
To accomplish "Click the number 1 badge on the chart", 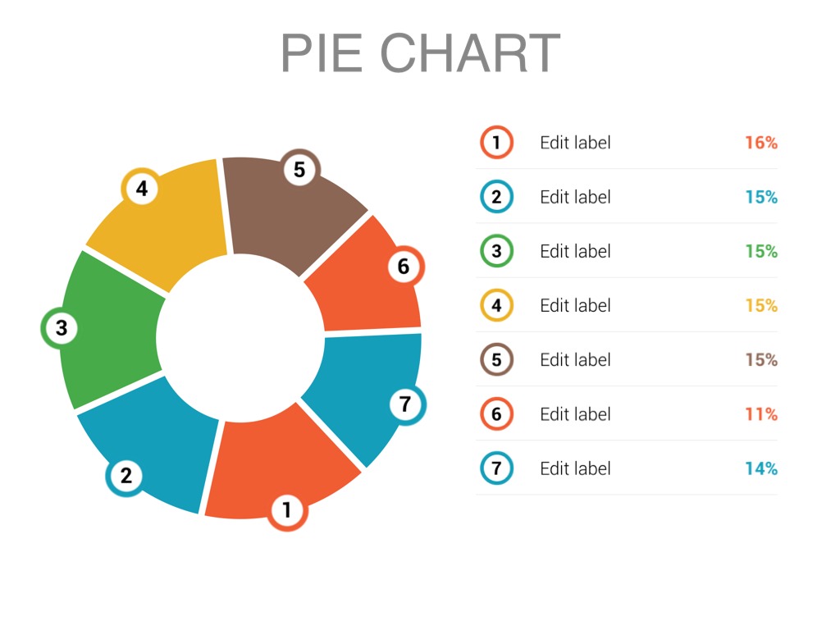I will pyautogui.click(x=287, y=510).
